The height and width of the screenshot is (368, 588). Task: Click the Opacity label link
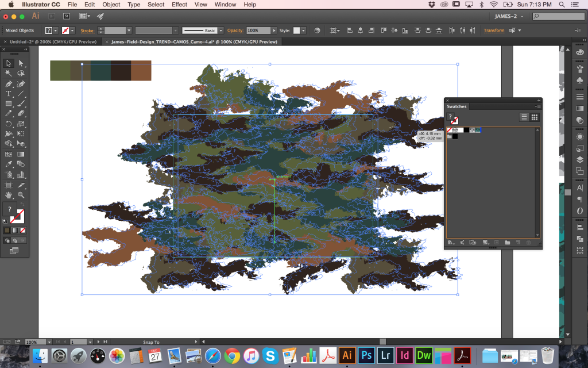pos(235,30)
